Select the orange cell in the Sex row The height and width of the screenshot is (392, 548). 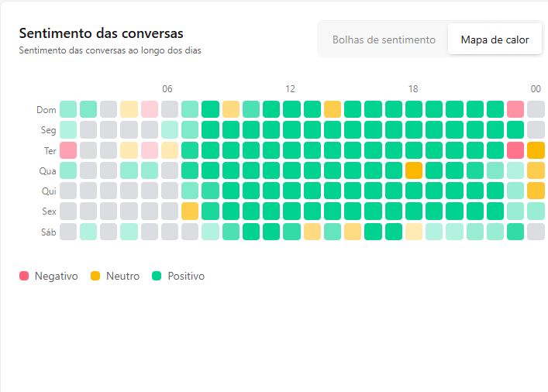190,211
